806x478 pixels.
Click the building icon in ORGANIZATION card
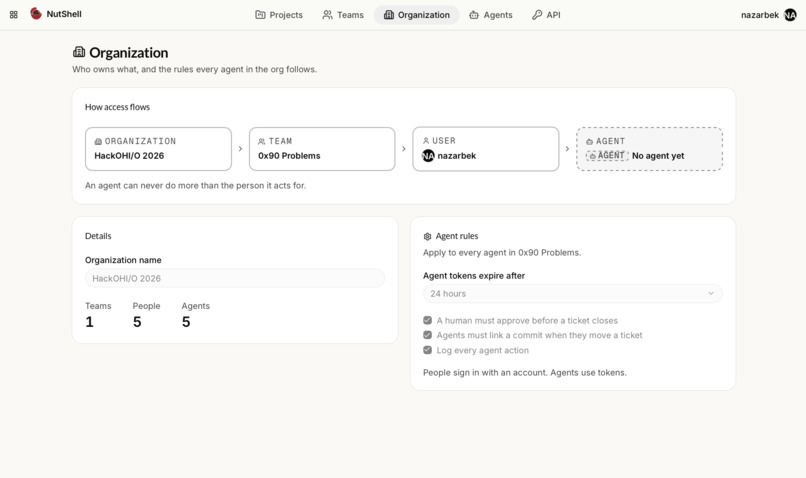pyautogui.click(x=98, y=141)
